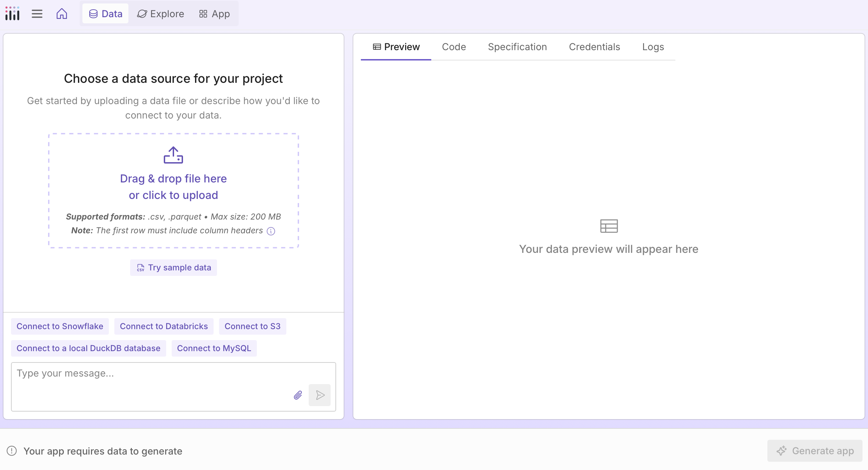Screen dimensions: 868x470
Task: Click the send message arrow icon
Action: [x=320, y=395]
